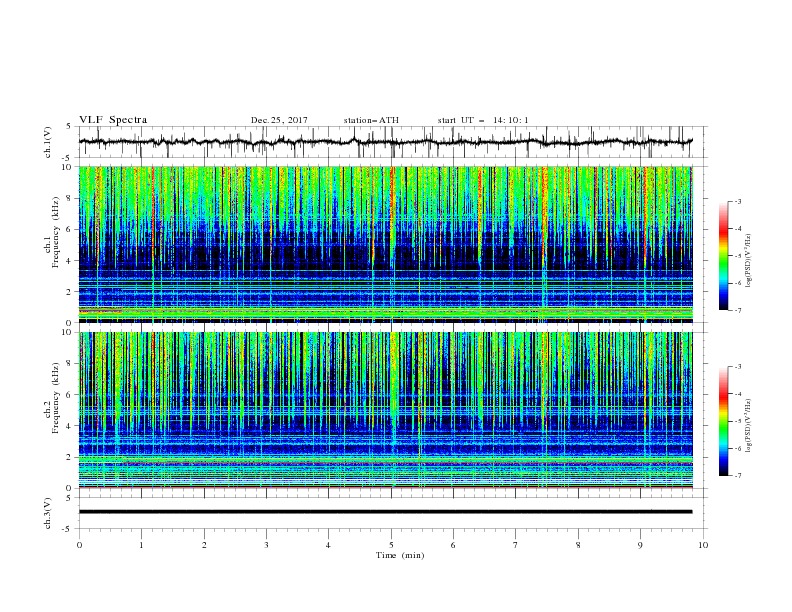Click tick label '10' on Time axis

703,545
